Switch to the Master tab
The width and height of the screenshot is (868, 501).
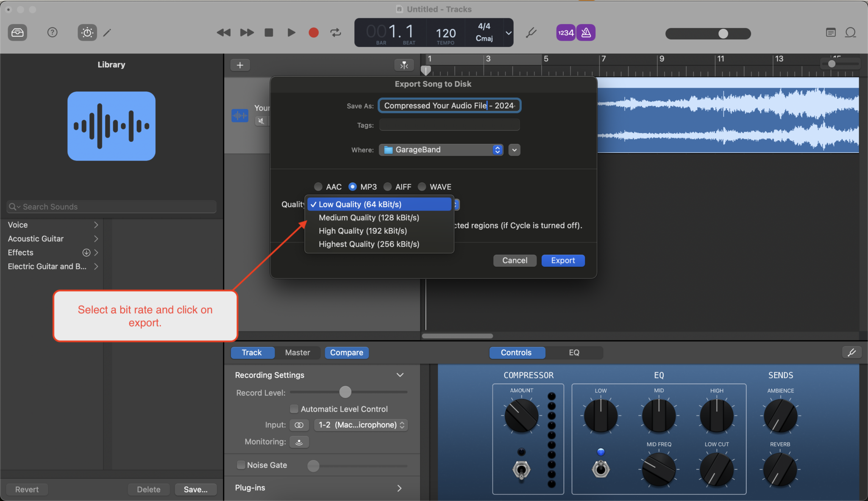pyautogui.click(x=298, y=352)
